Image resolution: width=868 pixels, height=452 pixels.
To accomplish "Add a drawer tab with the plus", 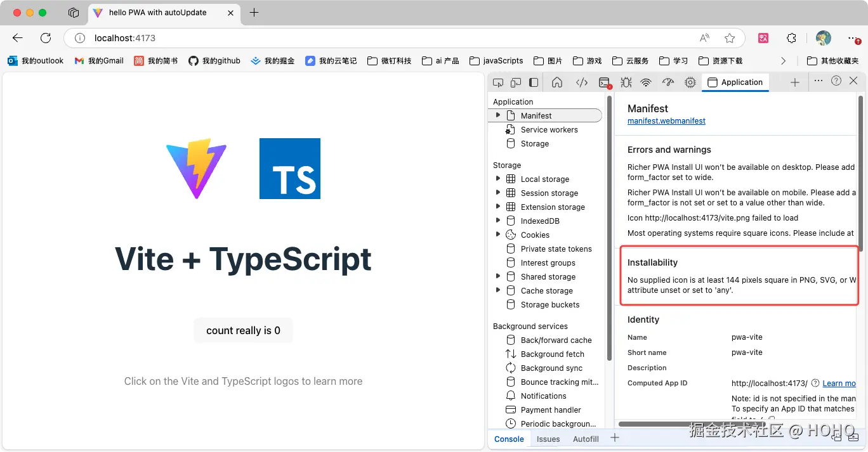I will pos(614,438).
